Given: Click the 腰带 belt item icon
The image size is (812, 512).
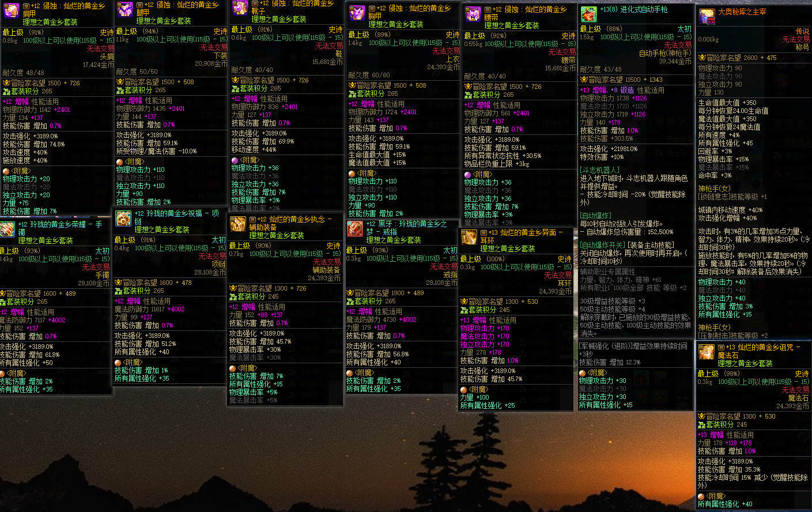Looking at the screenshot, I should point(473,14).
